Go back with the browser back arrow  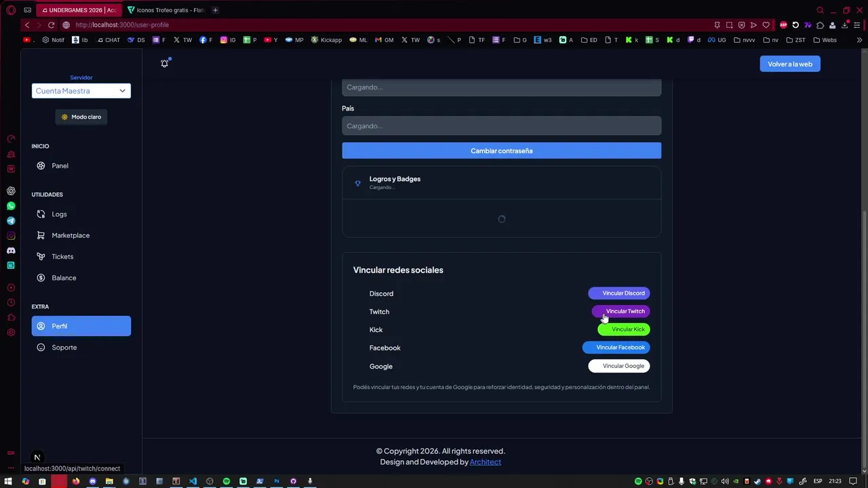pos(27,25)
